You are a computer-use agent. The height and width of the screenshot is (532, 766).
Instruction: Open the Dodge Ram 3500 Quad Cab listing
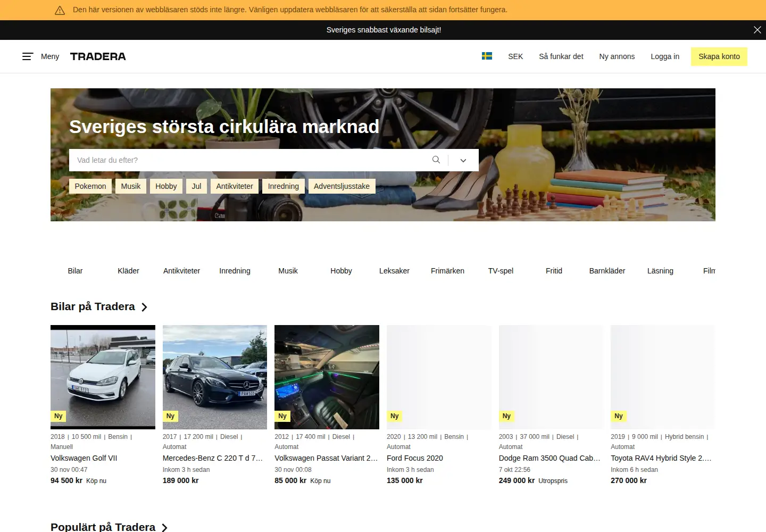point(549,458)
